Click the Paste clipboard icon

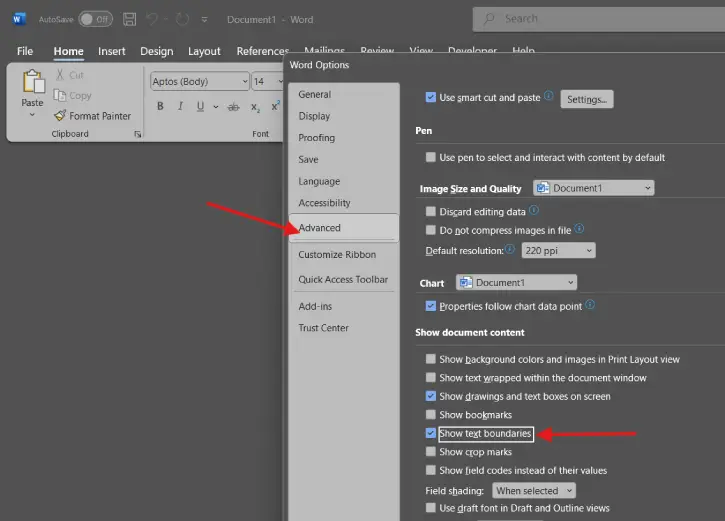(33, 81)
